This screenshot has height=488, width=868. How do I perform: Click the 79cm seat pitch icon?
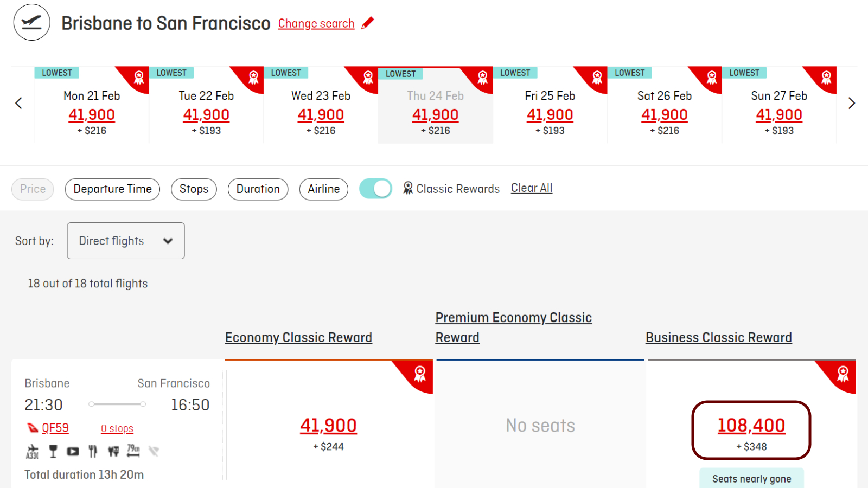133,451
